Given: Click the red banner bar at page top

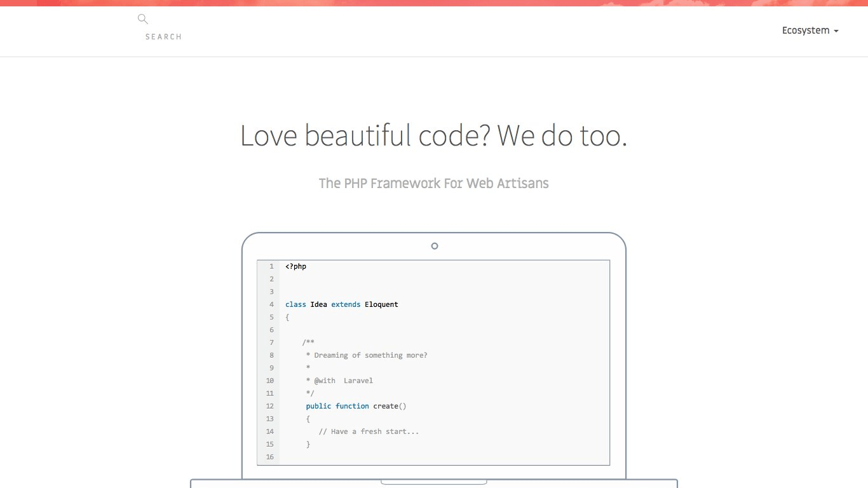Looking at the screenshot, I should point(434,3).
